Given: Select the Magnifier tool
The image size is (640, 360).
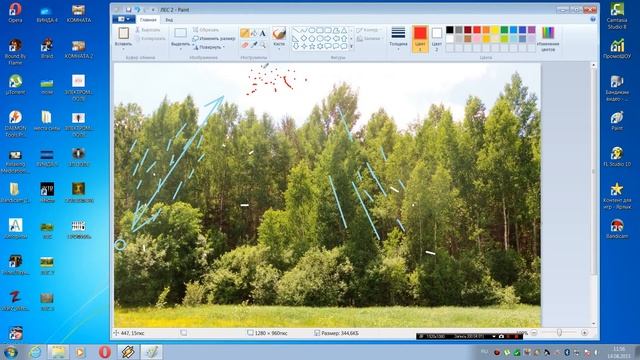Looking at the screenshot, I should (262, 45).
